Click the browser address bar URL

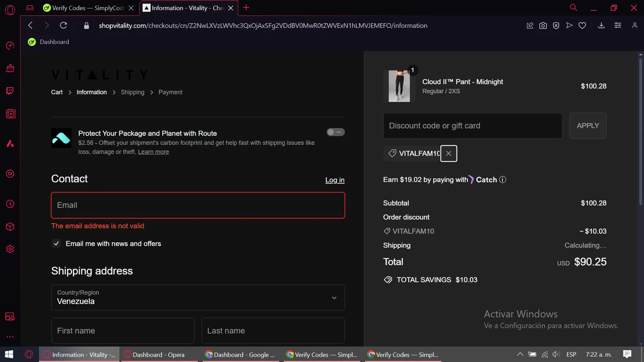point(263,26)
